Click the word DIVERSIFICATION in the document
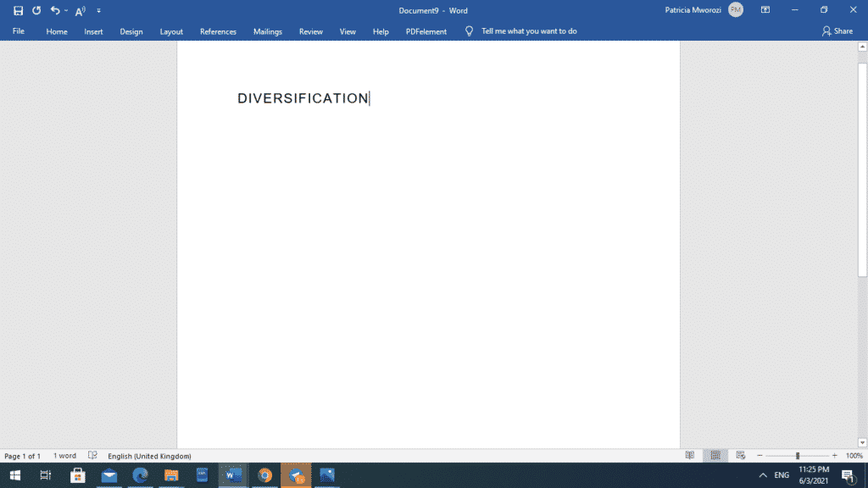Image resolution: width=868 pixels, height=488 pixels. (303, 98)
